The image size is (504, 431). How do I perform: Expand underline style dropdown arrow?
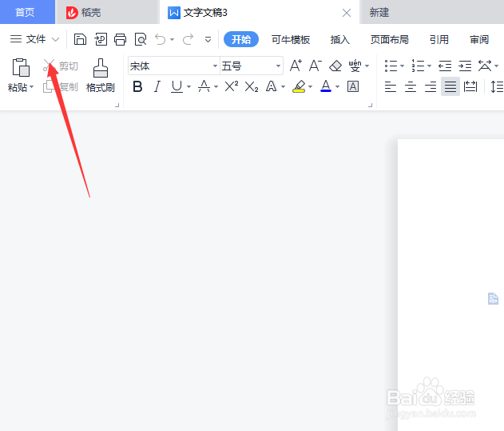pos(189,87)
